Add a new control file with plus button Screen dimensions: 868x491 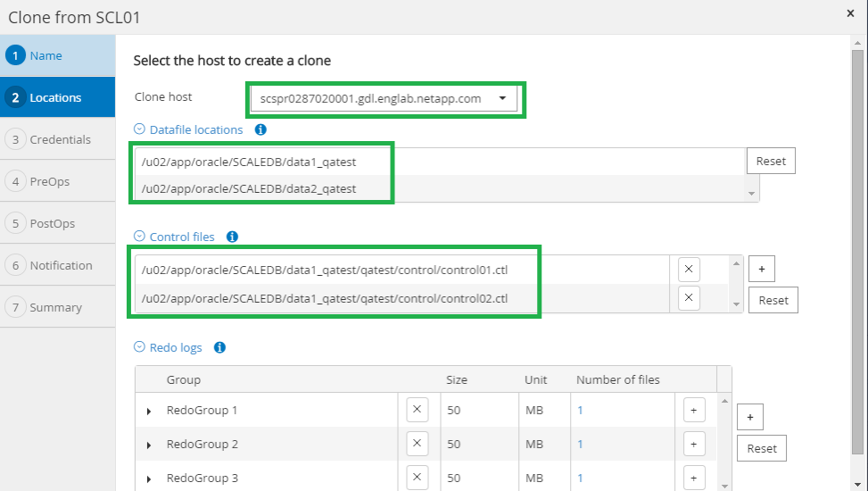[x=761, y=268]
